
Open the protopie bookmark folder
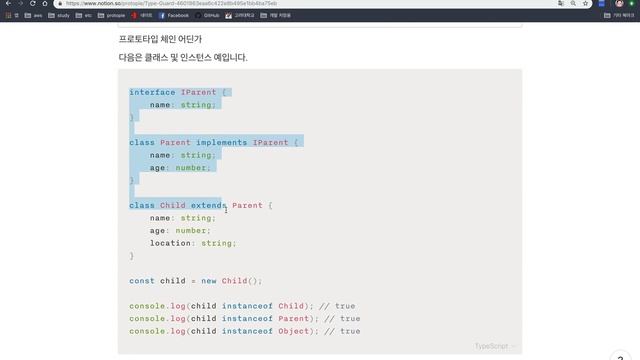tap(111, 16)
